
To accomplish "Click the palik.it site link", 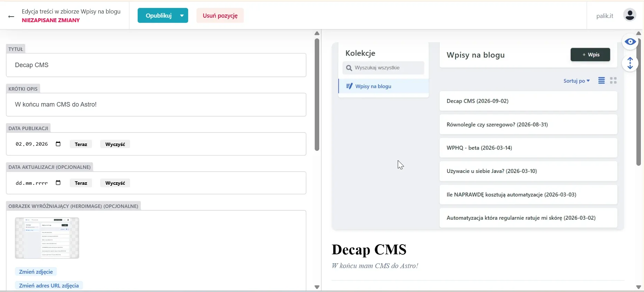I will (x=605, y=16).
